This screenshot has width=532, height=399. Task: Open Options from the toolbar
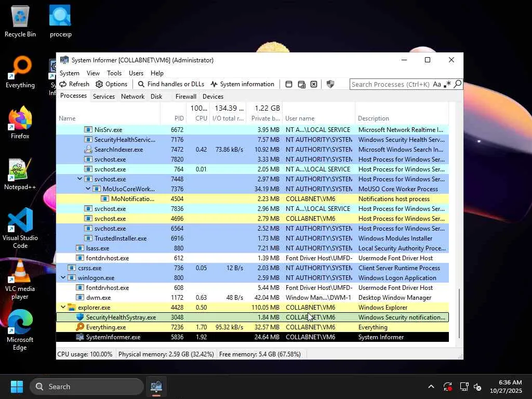click(111, 84)
